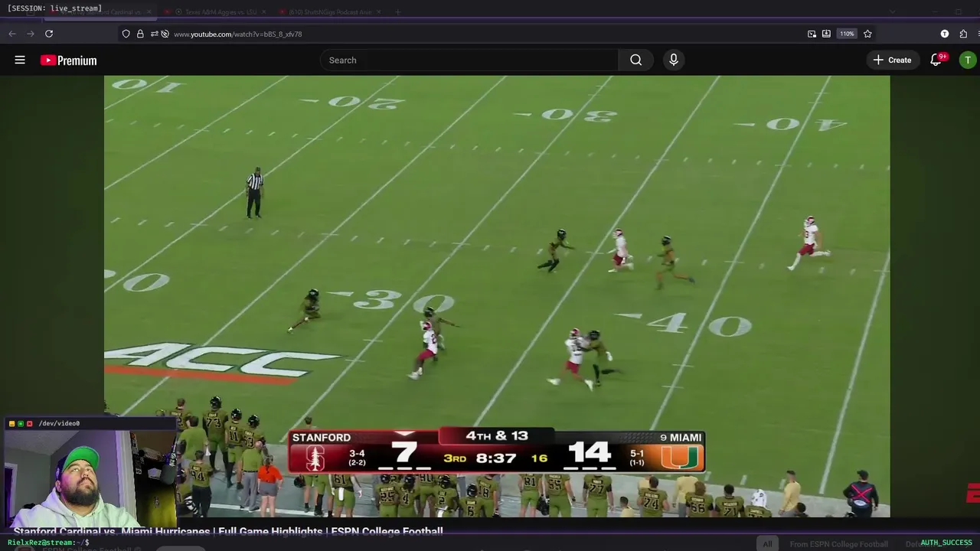Go back with the browser back arrow
Image resolution: width=980 pixels, height=551 pixels.
pyautogui.click(x=12, y=34)
